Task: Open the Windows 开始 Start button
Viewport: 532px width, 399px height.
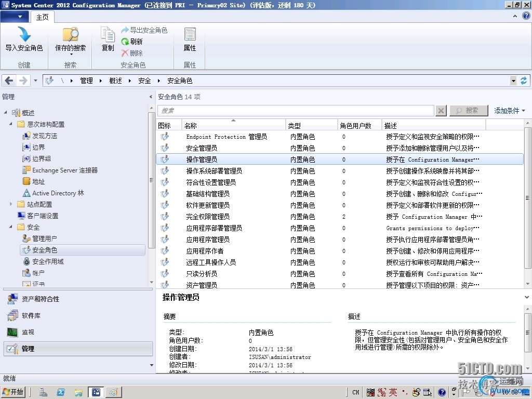Action: (x=13, y=392)
